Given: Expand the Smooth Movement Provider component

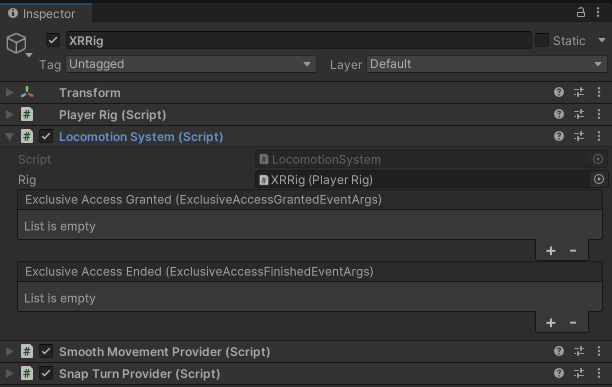Looking at the screenshot, I should coord(9,351).
